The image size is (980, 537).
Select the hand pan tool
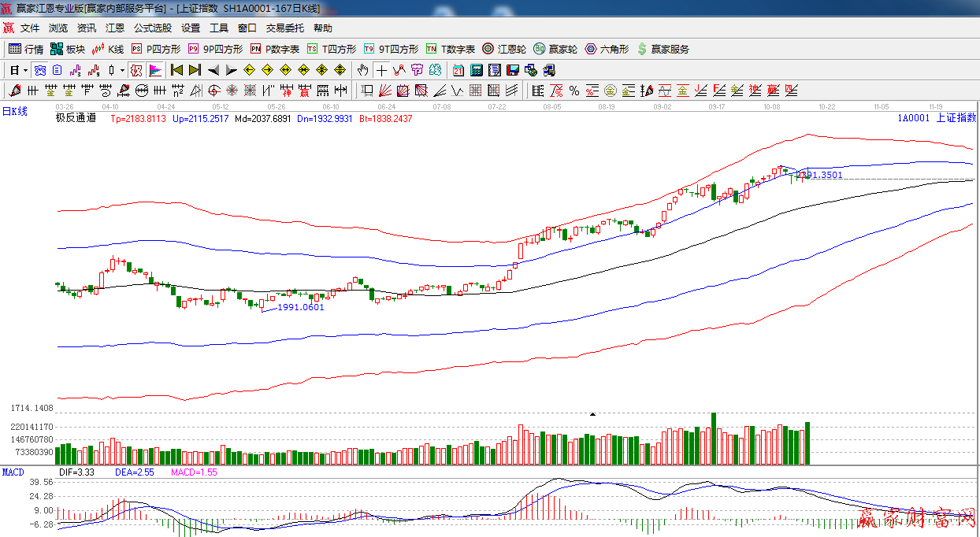click(x=362, y=70)
